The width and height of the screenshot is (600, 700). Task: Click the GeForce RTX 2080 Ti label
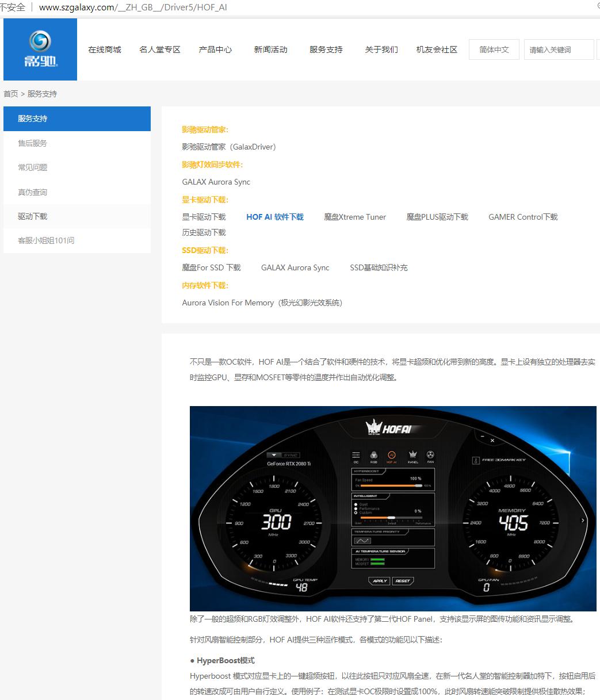[289, 464]
